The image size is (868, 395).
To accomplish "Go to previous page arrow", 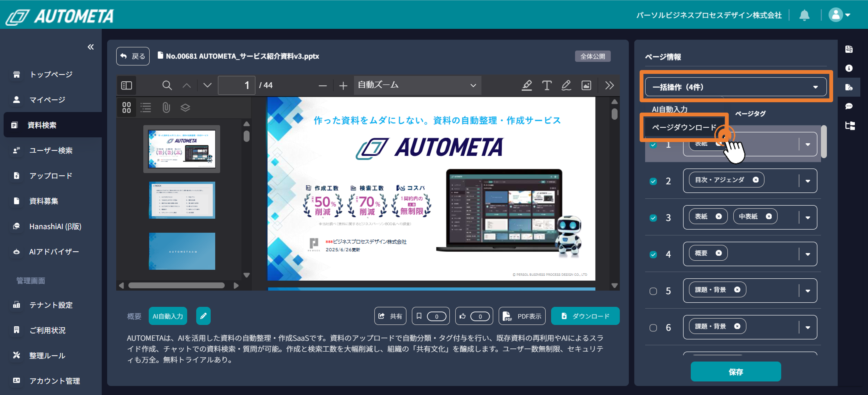I will point(187,86).
